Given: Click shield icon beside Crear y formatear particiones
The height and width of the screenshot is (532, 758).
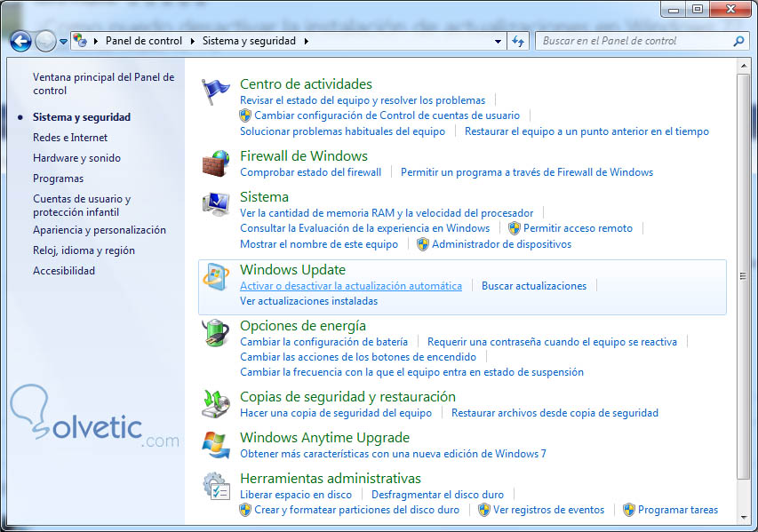Looking at the screenshot, I should [x=245, y=510].
